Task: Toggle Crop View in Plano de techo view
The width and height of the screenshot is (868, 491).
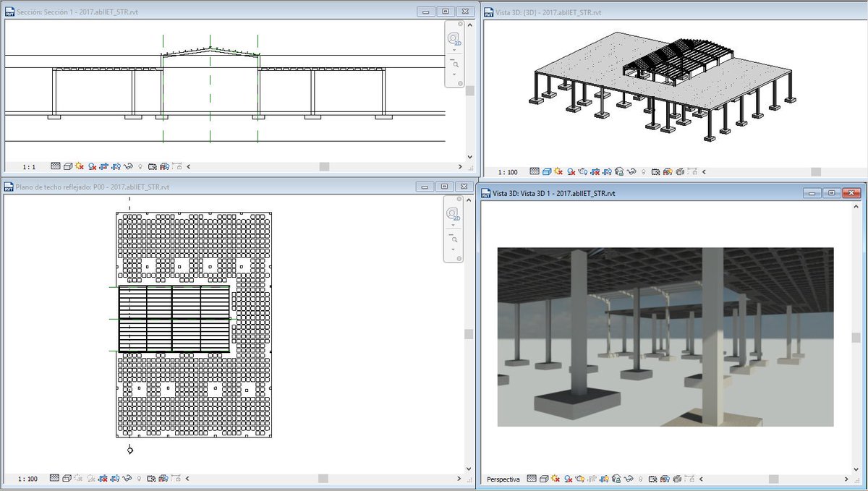Action: coord(103,479)
